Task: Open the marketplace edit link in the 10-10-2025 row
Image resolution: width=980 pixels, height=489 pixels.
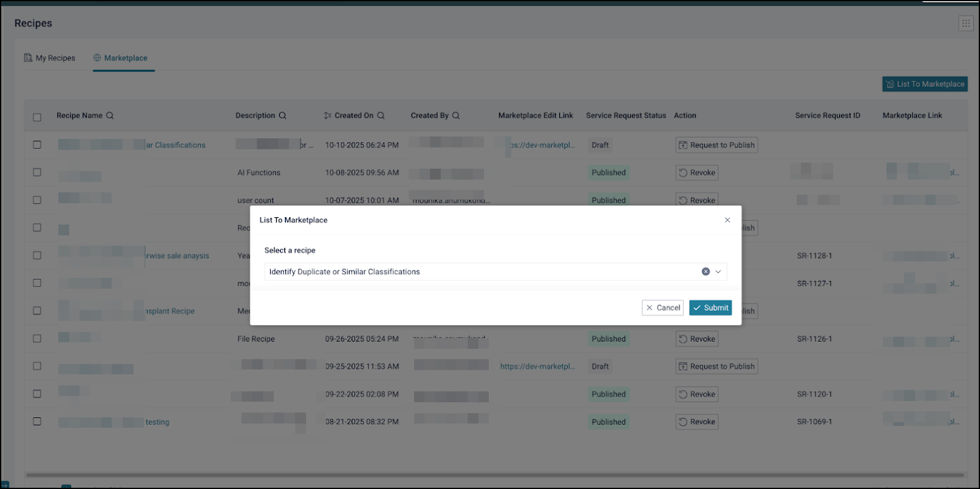Action: (x=541, y=145)
